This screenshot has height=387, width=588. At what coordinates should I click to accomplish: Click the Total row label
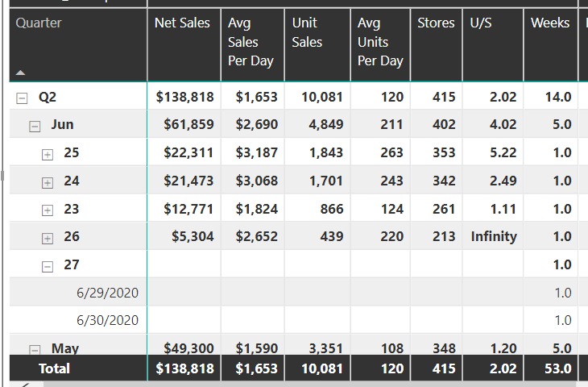(55, 368)
